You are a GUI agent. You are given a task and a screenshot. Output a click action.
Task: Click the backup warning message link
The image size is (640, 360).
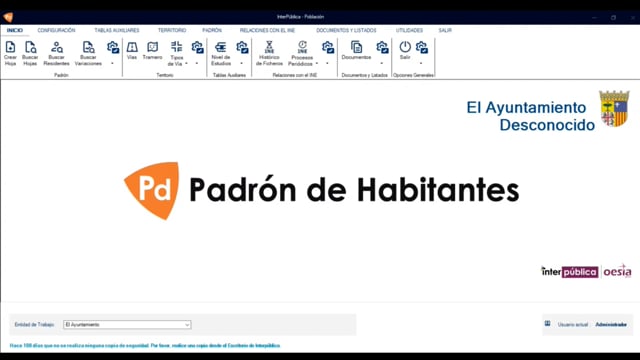click(x=145, y=345)
